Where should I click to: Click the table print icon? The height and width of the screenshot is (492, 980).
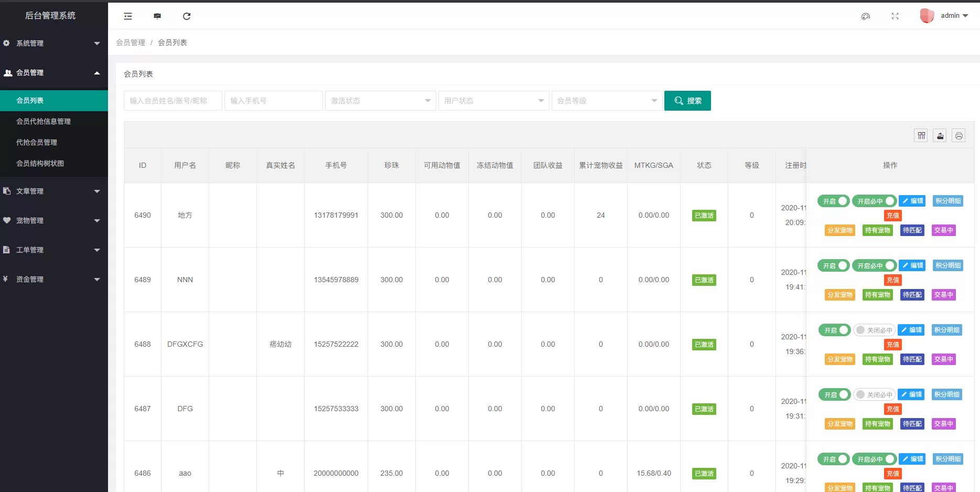coord(959,136)
